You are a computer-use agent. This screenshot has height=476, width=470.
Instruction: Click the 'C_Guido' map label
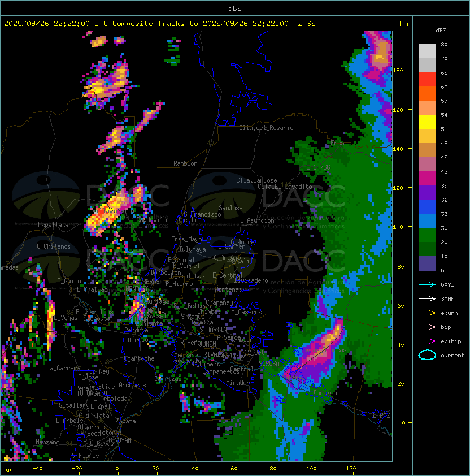(x=69, y=281)
